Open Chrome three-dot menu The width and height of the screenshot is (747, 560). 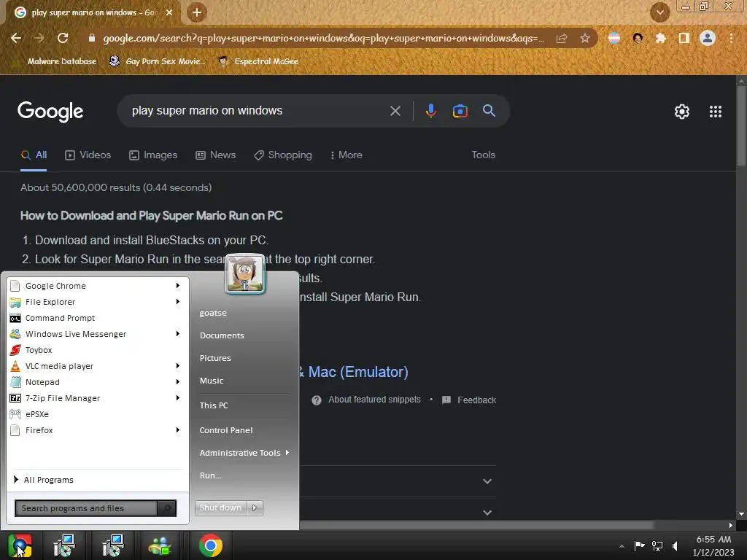coord(731,38)
